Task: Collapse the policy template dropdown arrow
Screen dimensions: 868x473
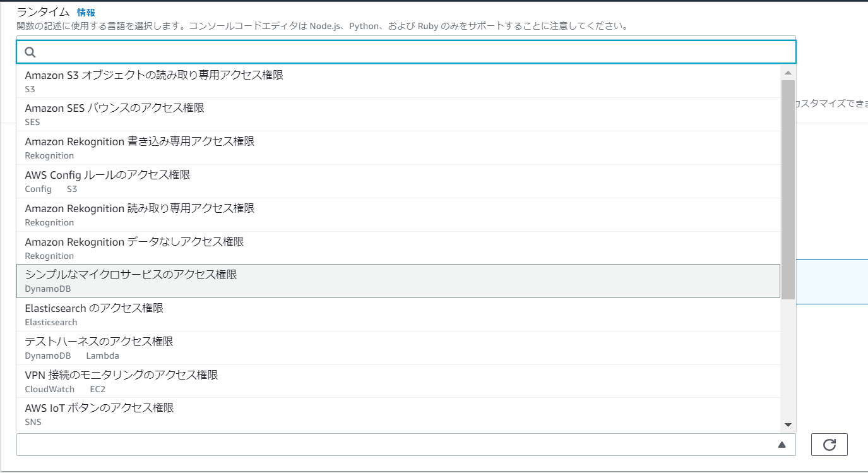Action: (782, 445)
